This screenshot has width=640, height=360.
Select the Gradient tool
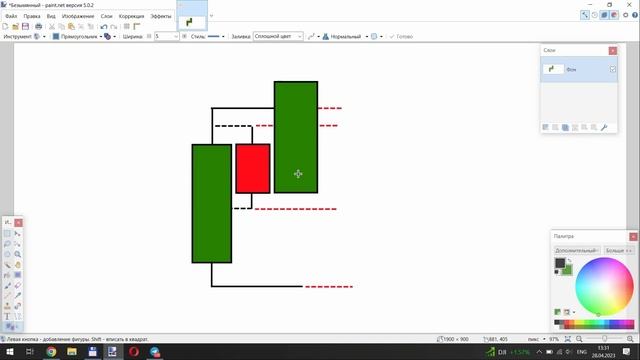[x=18, y=275]
